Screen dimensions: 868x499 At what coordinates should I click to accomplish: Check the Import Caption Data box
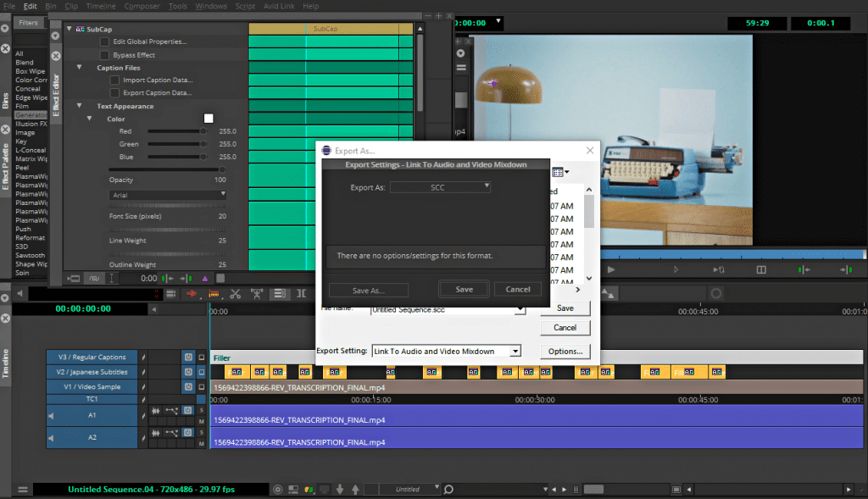tap(114, 80)
